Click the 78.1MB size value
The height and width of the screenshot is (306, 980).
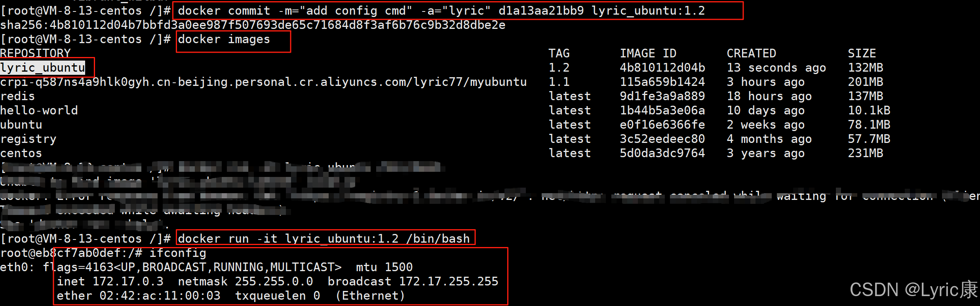869,125
